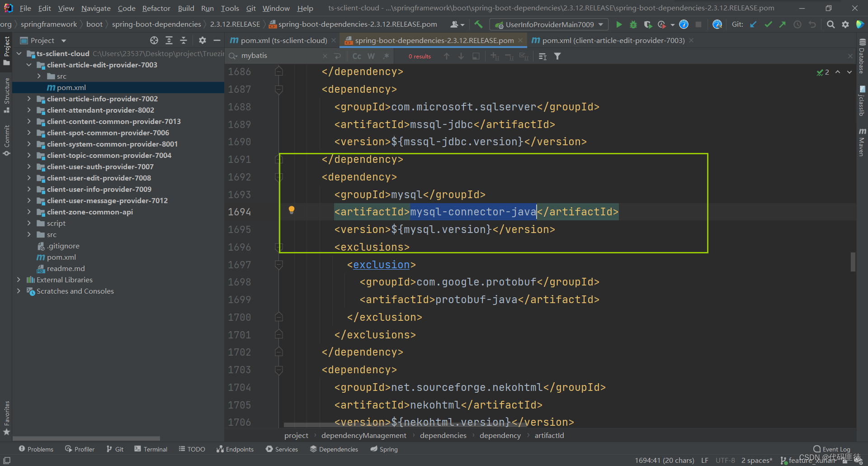Hide the Project panel with minus icon
868x466 pixels.
click(x=217, y=40)
